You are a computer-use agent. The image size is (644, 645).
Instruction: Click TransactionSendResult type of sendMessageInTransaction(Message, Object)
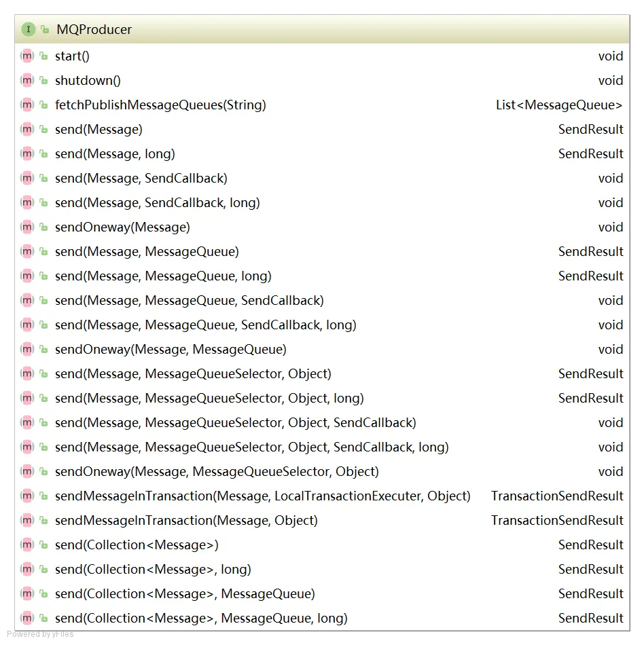point(557,520)
